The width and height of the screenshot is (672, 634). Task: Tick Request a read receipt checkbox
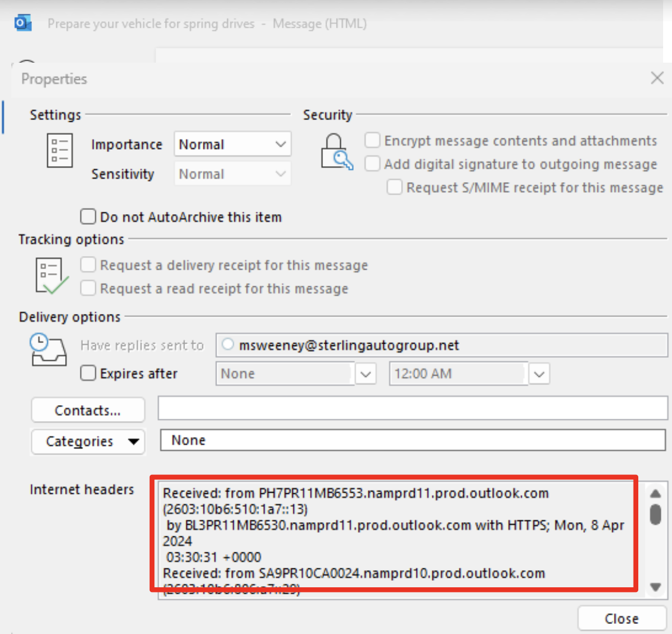click(x=88, y=289)
